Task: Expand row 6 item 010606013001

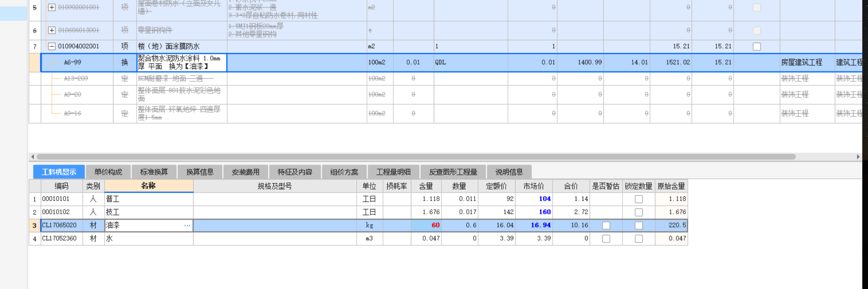Action: click(52, 30)
